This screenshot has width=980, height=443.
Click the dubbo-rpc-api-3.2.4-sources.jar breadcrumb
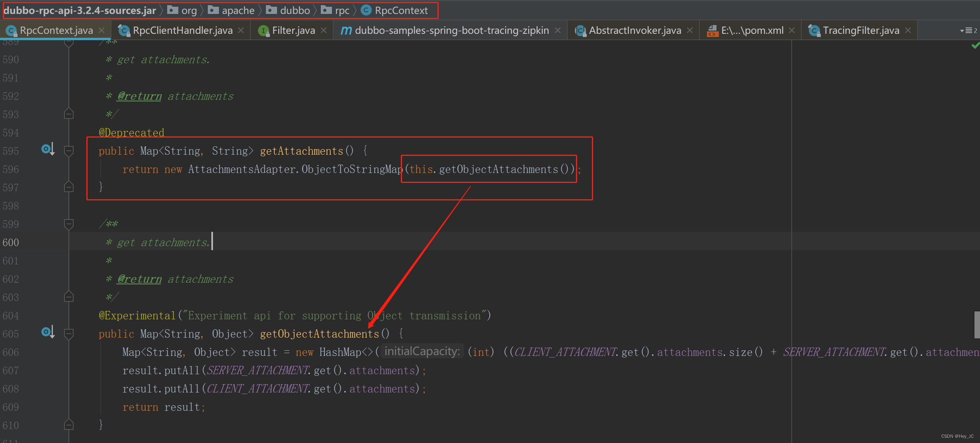(80, 10)
